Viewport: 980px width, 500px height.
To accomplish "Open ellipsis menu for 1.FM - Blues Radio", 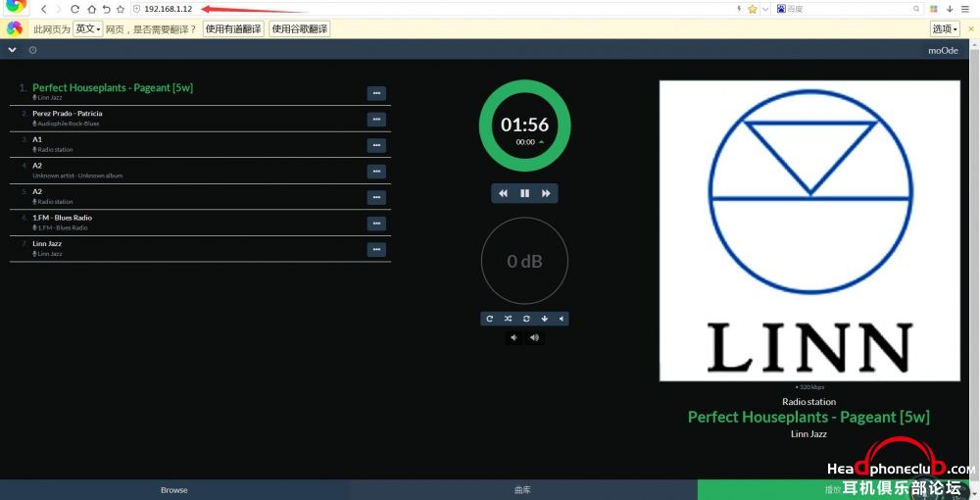I will (376, 224).
